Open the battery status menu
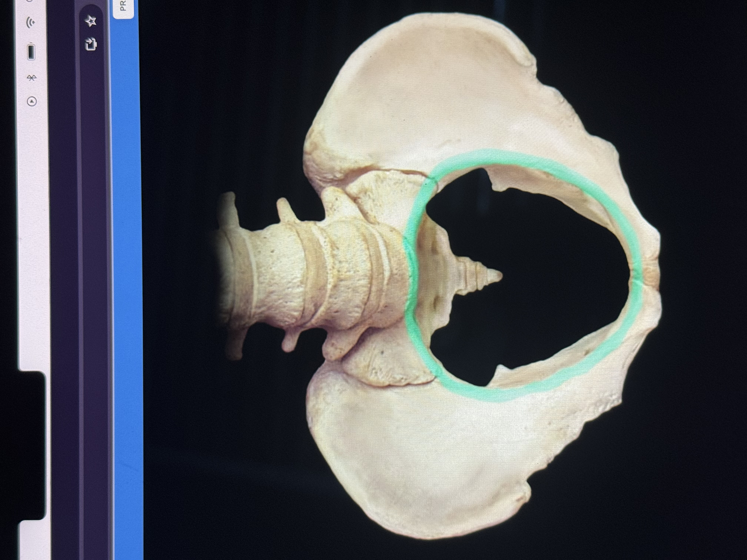This screenshot has width=747, height=560. coord(31,52)
